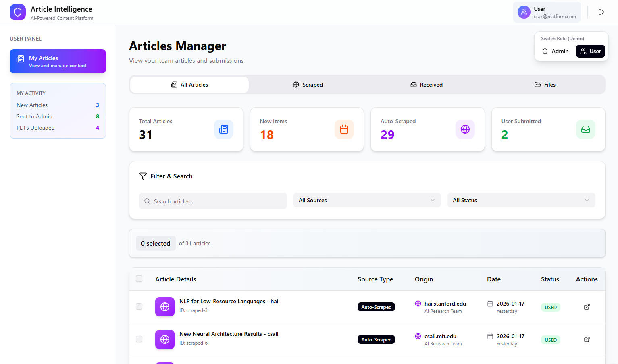Image resolution: width=618 pixels, height=364 pixels.
Task: Click USED status on NLP article row
Action: 551,307
